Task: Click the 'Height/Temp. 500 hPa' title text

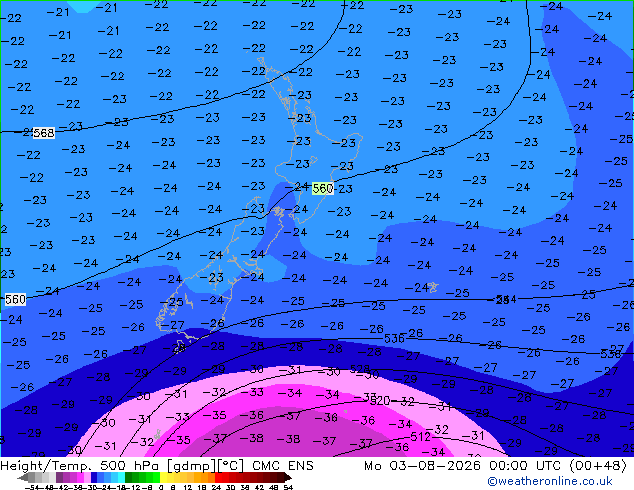Action: 81,466
